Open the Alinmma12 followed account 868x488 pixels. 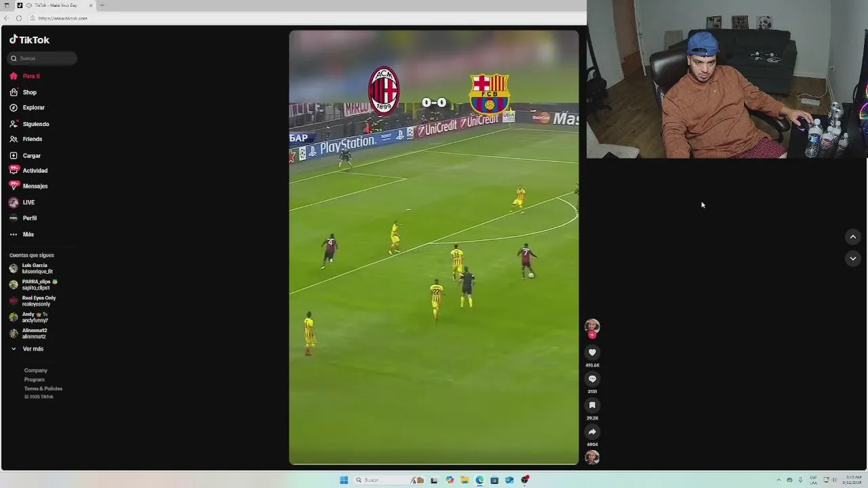click(x=28, y=333)
